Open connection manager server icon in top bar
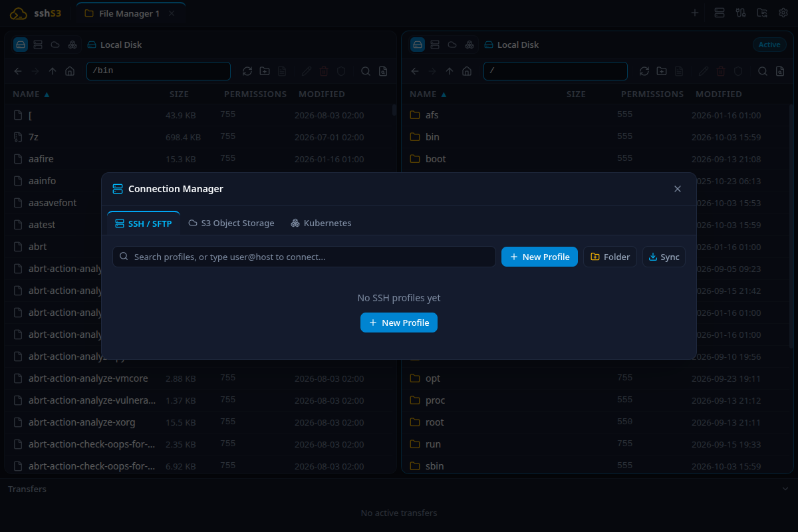798x532 pixels. pyautogui.click(x=719, y=13)
